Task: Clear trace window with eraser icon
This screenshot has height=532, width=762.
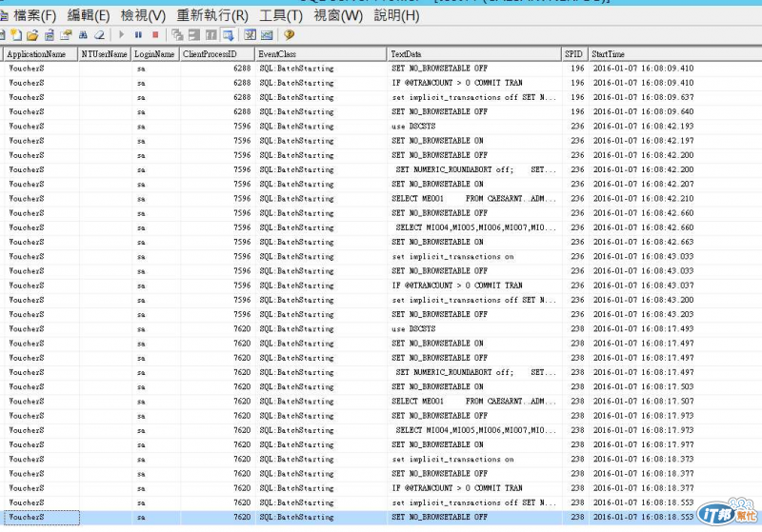Action: tap(99, 35)
